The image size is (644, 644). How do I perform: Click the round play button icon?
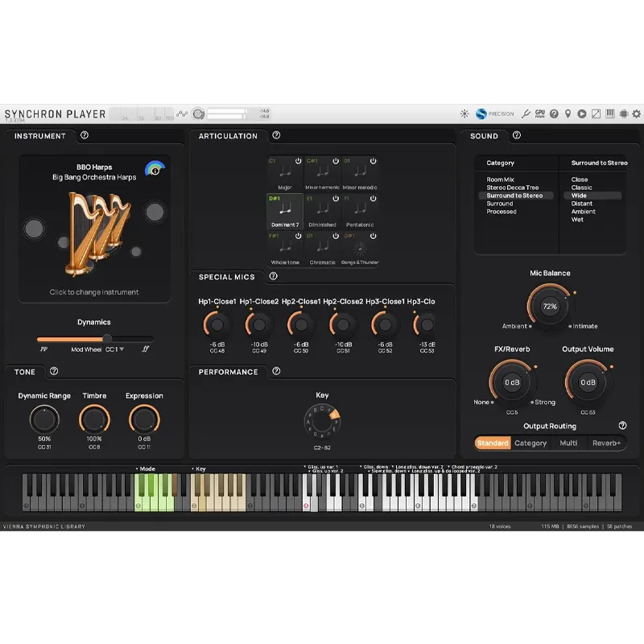581,114
